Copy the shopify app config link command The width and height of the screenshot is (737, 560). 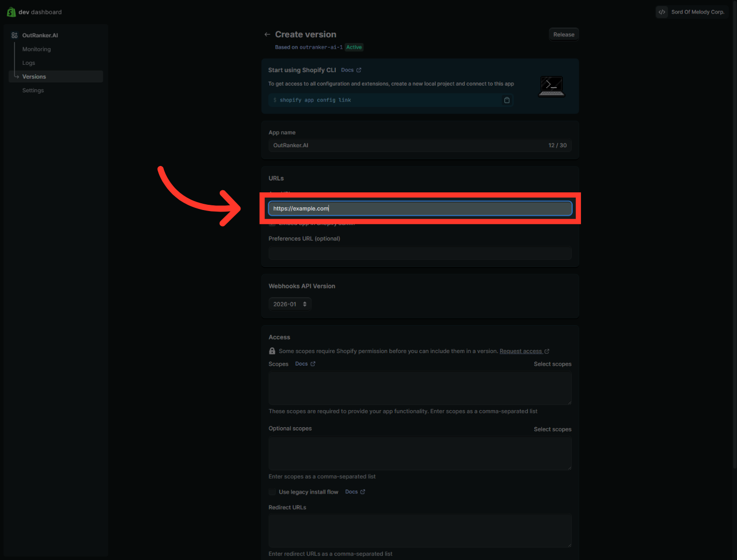point(507,100)
